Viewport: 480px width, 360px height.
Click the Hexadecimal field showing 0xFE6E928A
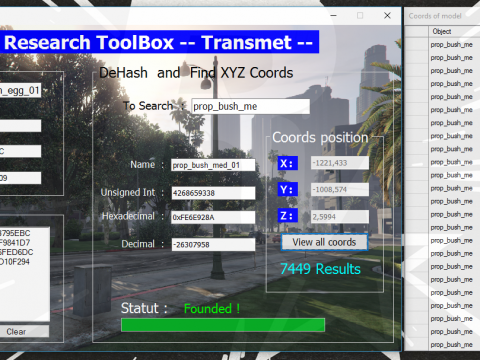click(x=213, y=217)
